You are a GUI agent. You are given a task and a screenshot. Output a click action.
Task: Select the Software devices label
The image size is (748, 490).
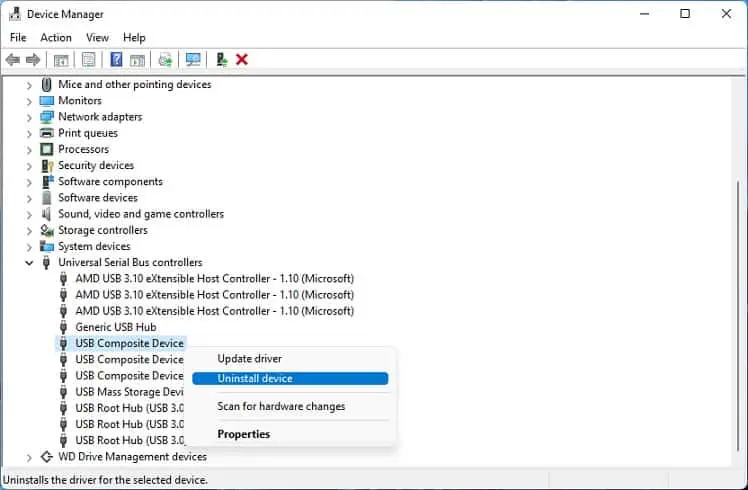tap(98, 198)
